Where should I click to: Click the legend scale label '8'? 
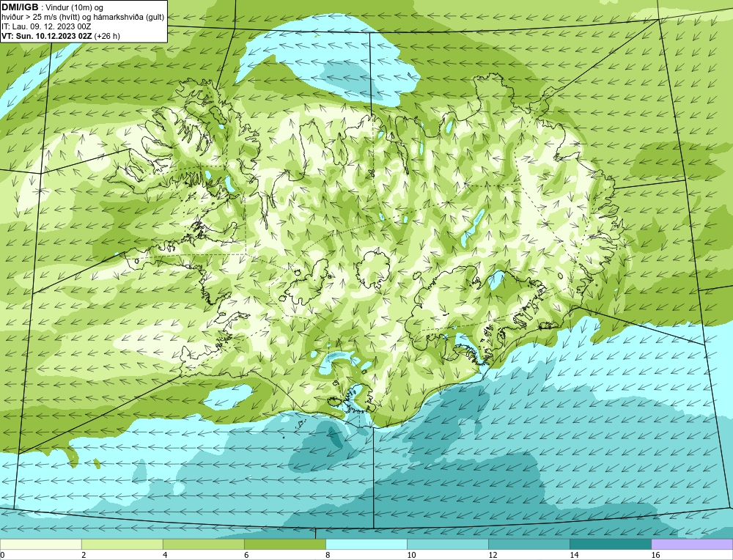328,555
